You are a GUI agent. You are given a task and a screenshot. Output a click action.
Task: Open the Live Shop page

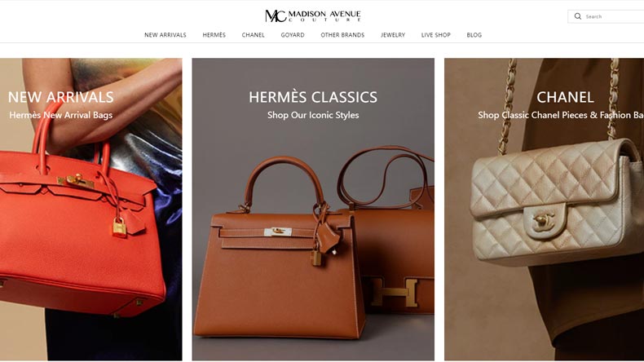tap(436, 35)
